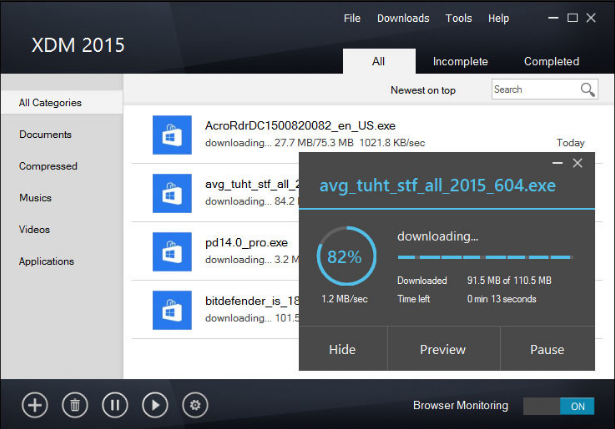Click the Hide button in download dialog

tap(343, 349)
